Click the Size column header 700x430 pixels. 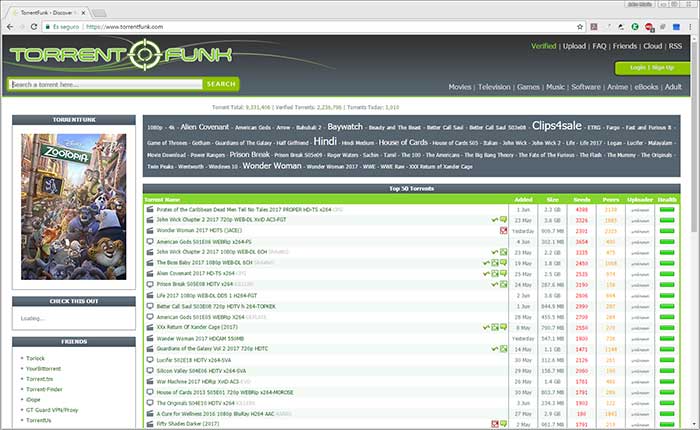click(553, 200)
